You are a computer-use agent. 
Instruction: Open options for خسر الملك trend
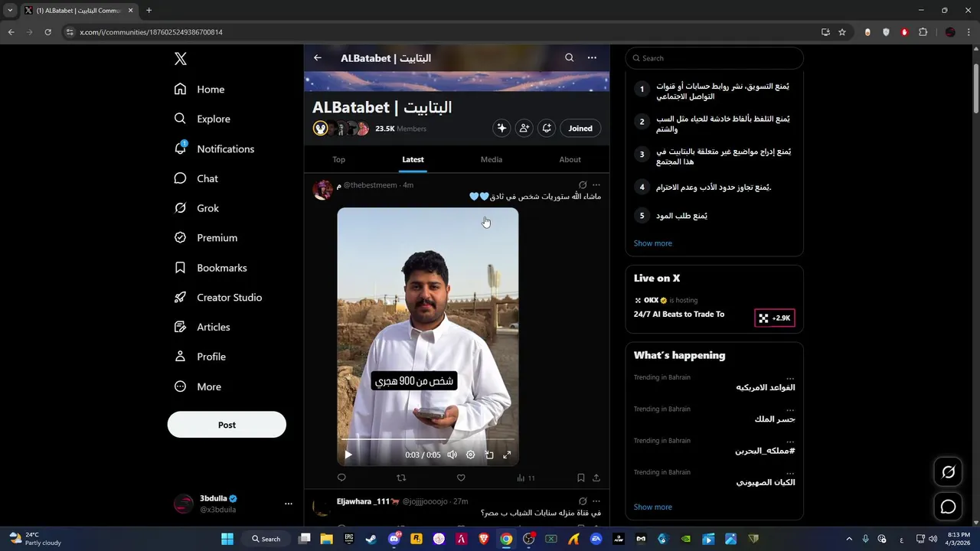[790, 409]
